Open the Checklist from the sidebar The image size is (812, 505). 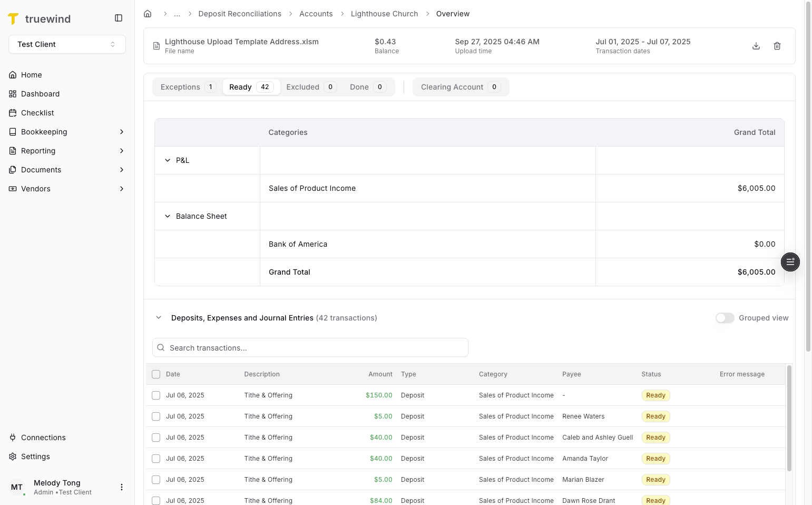coord(37,113)
